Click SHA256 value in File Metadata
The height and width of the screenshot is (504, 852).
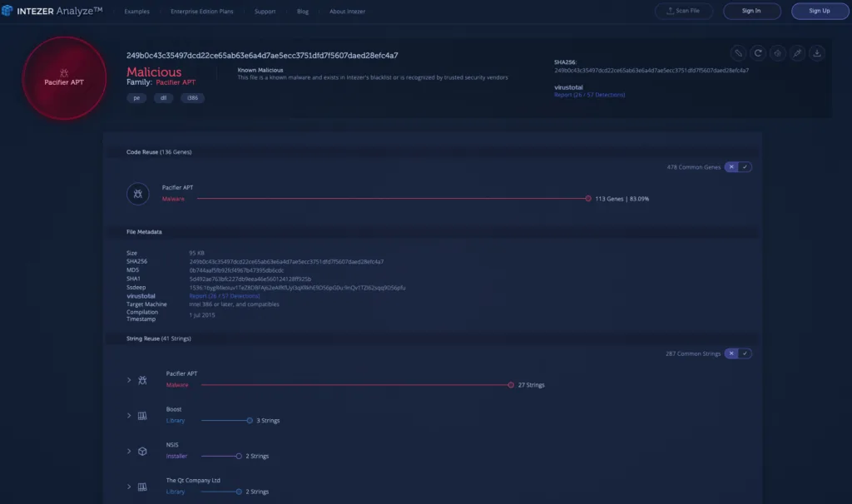[x=286, y=262]
